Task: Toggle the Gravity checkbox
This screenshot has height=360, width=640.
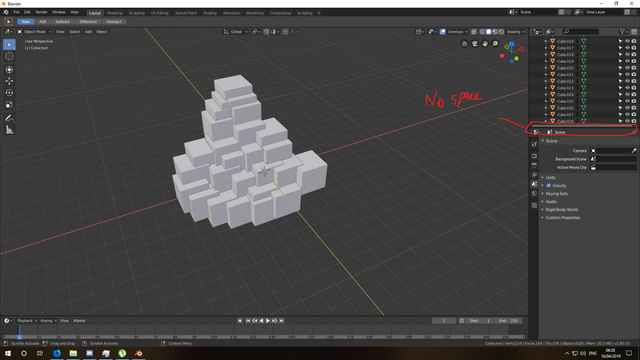Action: [x=549, y=186]
